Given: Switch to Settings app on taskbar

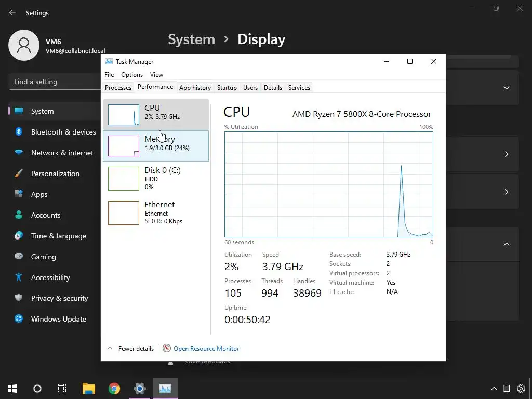Looking at the screenshot, I should point(139,389).
